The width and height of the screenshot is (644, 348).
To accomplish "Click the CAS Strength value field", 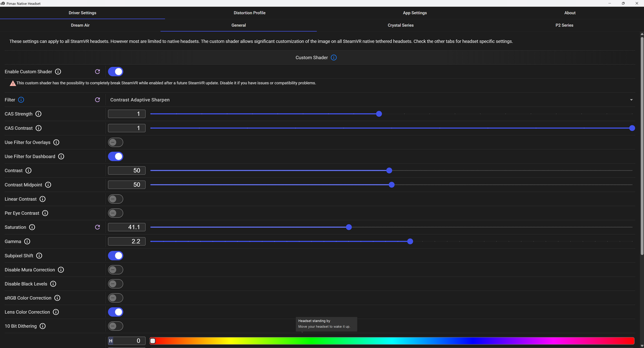I will [127, 114].
